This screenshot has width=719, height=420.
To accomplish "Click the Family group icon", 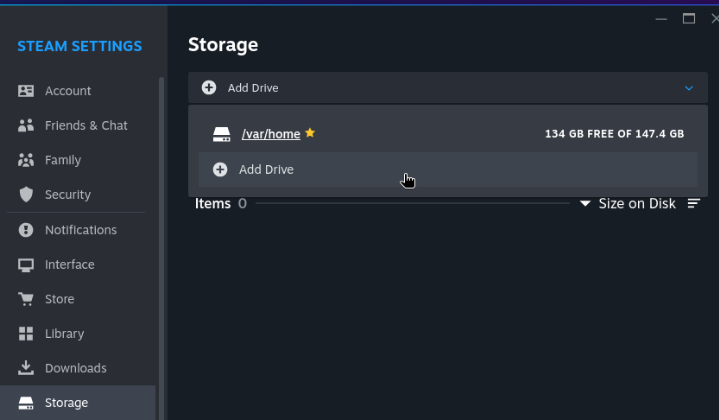I will [x=26, y=160].
